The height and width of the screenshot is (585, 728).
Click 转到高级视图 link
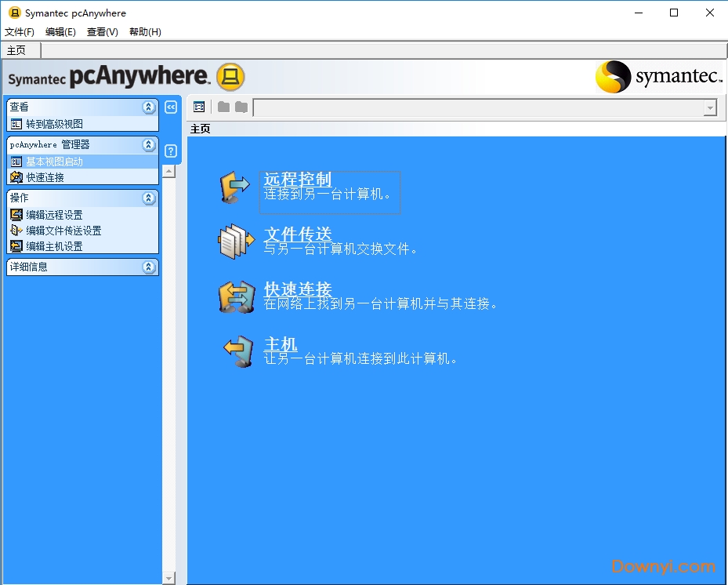coord(54,124)
